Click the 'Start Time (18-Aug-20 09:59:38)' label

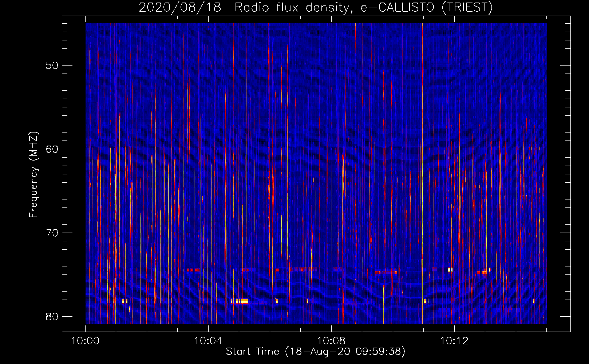(316, 352)
